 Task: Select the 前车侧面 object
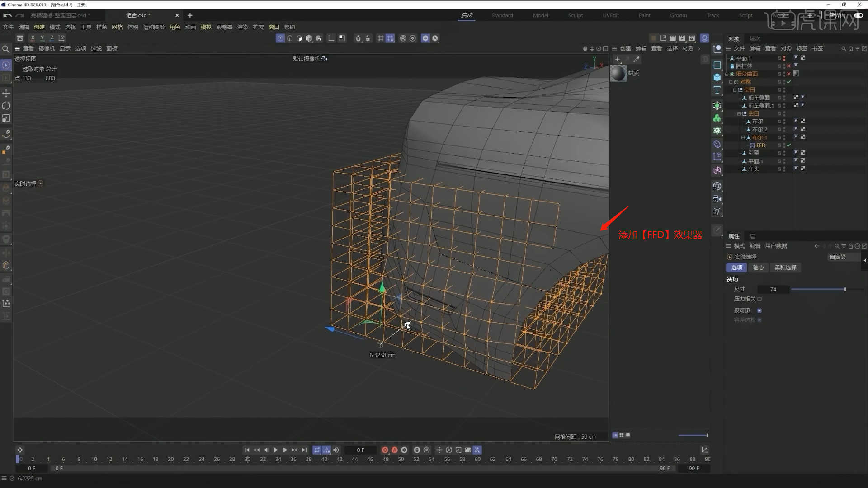click(x=759, y=98)
